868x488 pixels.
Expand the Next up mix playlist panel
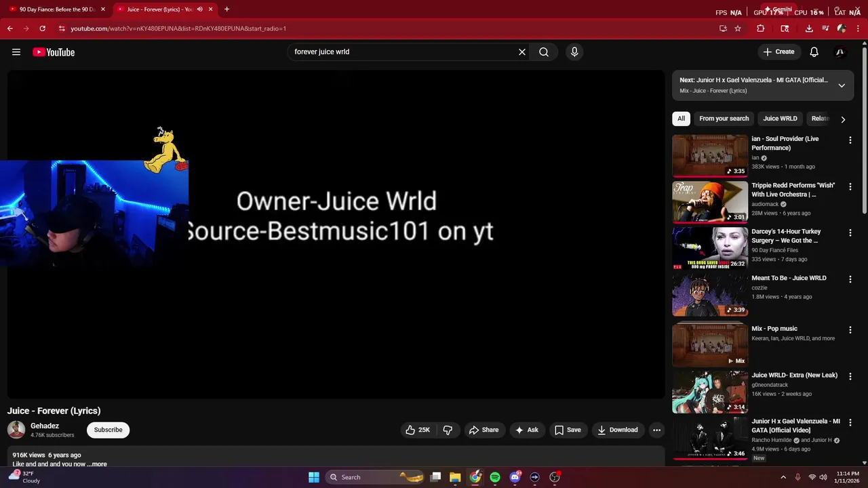tap(842, 85)
